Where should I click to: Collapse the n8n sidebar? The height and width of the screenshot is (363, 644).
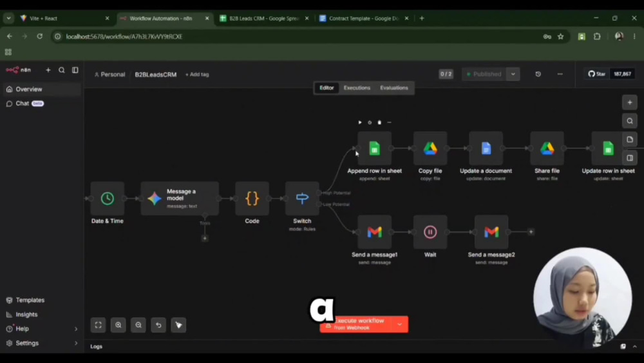[75, 70]
